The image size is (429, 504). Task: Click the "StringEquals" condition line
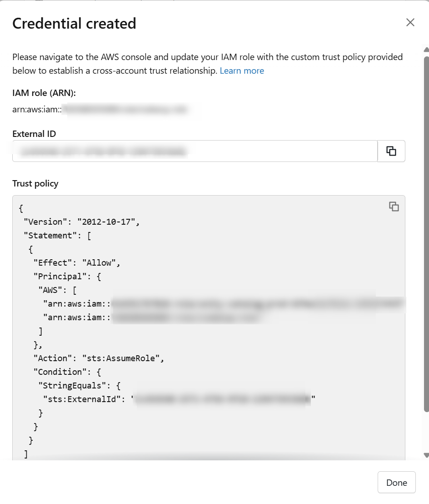click(79, 385)
